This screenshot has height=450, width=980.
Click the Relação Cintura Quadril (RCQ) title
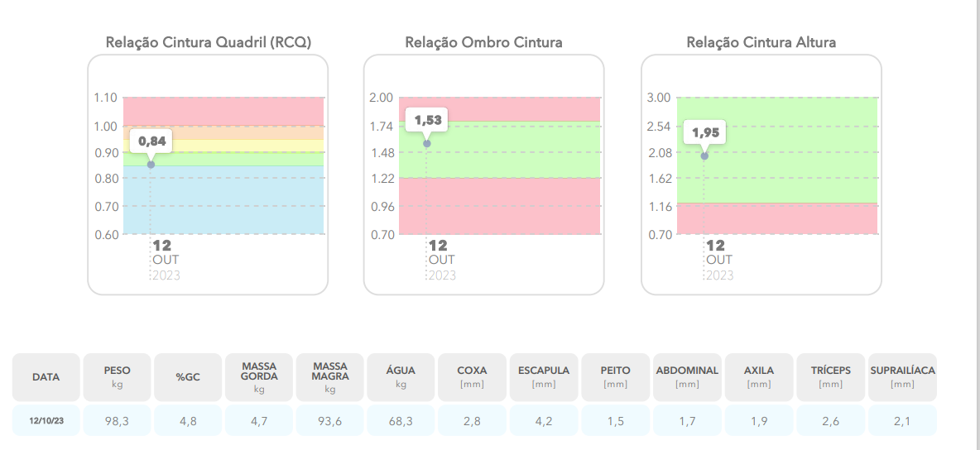pyautogui.click(x=209, y=42)
